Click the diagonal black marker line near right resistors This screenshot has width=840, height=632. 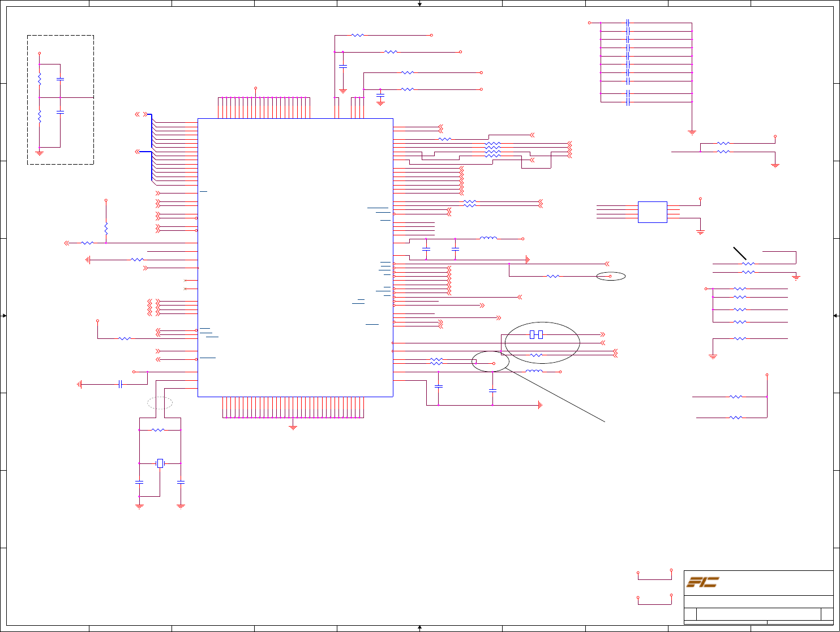click(740, 253)
